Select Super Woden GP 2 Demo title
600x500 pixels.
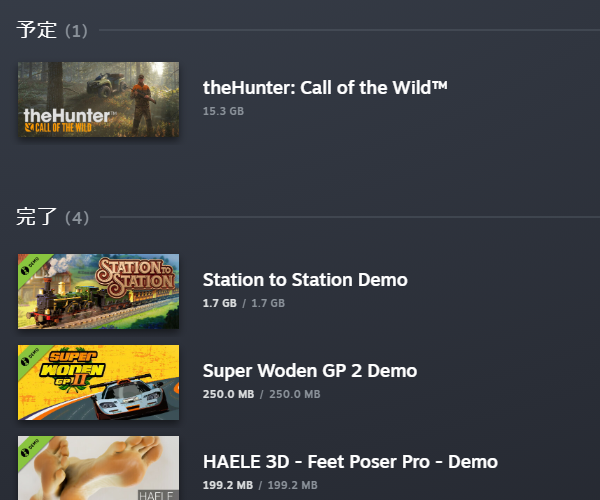tap(310, 371)
